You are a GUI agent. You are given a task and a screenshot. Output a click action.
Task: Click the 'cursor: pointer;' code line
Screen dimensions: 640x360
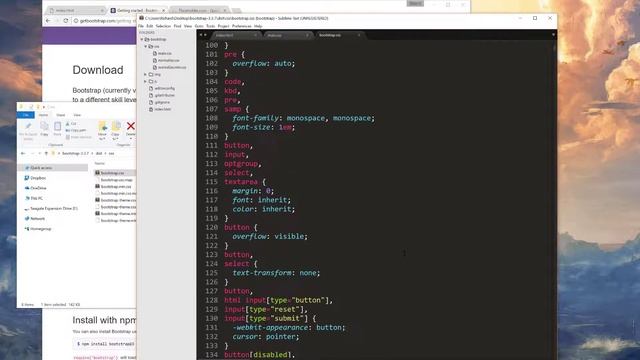266,336
